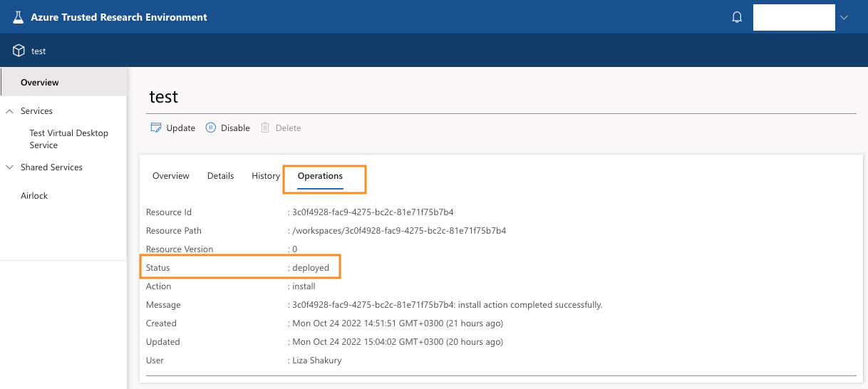The width and height of the screenshot is (868, 389).
Task: Switch to the Details tab
Action: point(220,176)
